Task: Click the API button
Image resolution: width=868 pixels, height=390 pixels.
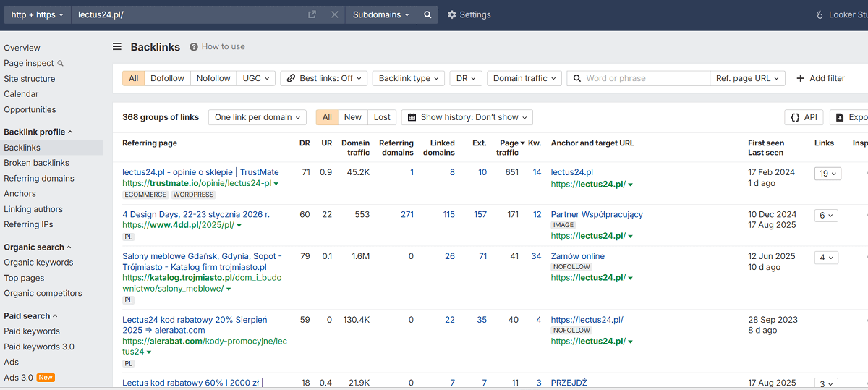Action: click(x=804, y=117)
